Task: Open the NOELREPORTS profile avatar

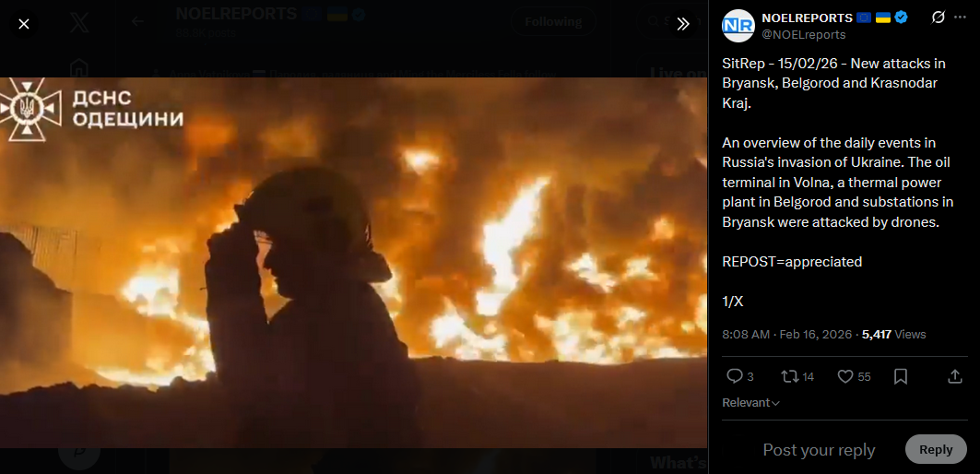Action: 738,26
